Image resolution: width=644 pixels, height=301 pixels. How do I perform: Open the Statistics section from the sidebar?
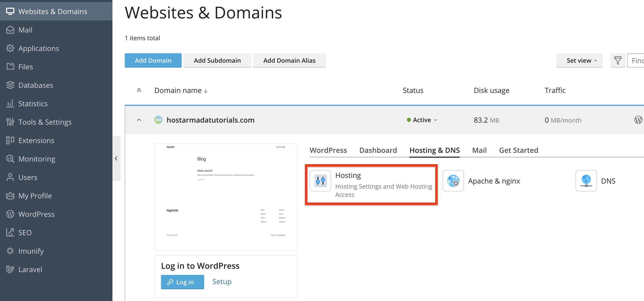tap(33, 103)
